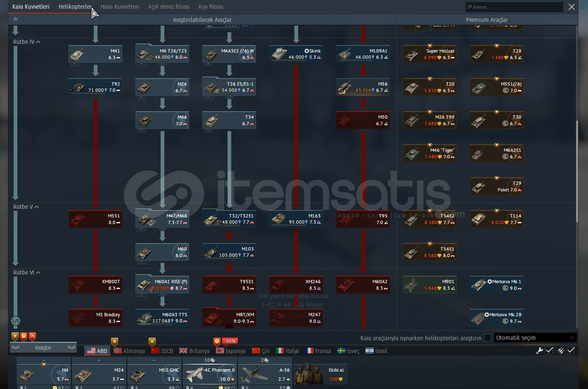The width and height of the screenshot is (588, 389).
Task: Select the T20 premium tank
Action: (x=430, y=87)
